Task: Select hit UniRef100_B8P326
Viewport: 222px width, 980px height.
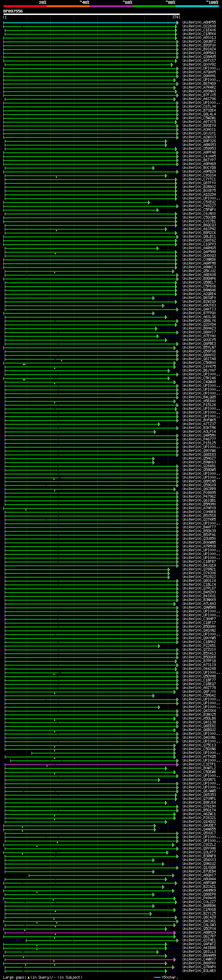Action: pyautogui.click(x=199, y=141)
